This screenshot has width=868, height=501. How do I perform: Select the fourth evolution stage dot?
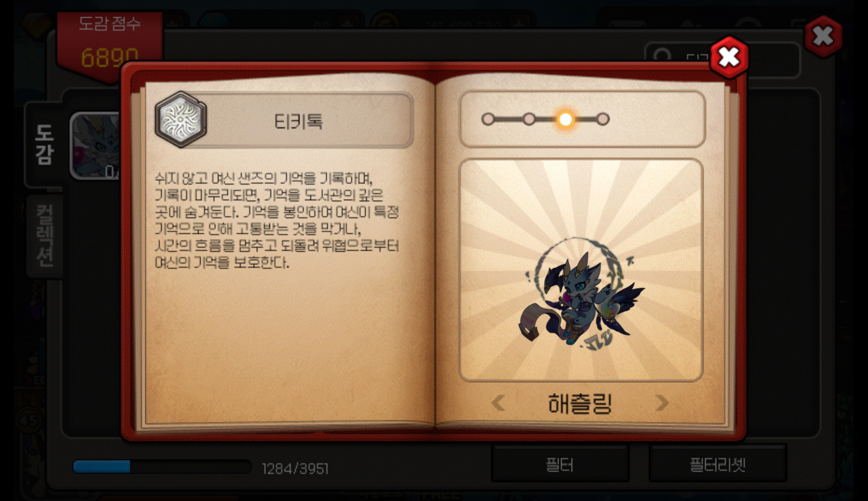tap(603, 119)
